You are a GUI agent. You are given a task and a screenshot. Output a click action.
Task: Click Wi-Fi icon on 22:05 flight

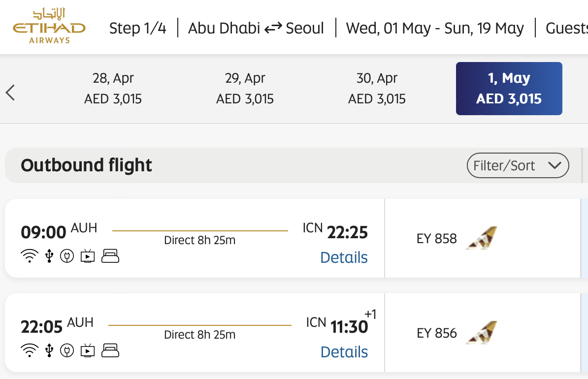pyautogui.click(x=30, y=350)
